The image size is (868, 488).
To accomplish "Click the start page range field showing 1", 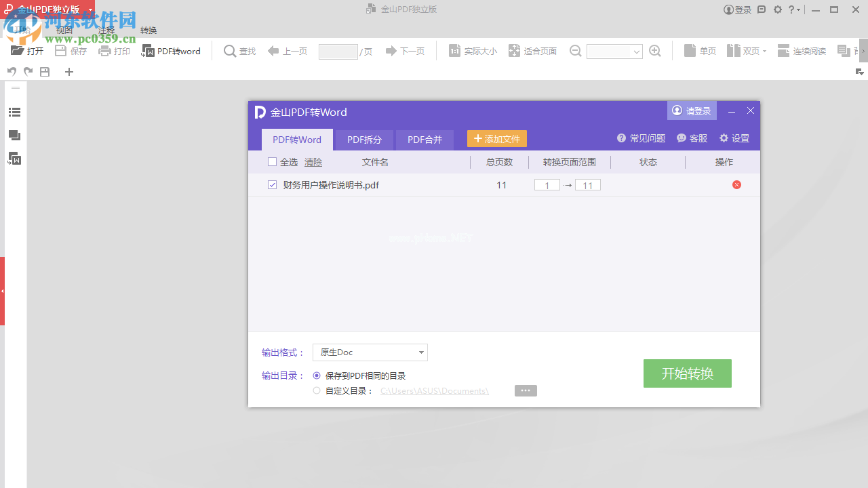I will point(547,185).
